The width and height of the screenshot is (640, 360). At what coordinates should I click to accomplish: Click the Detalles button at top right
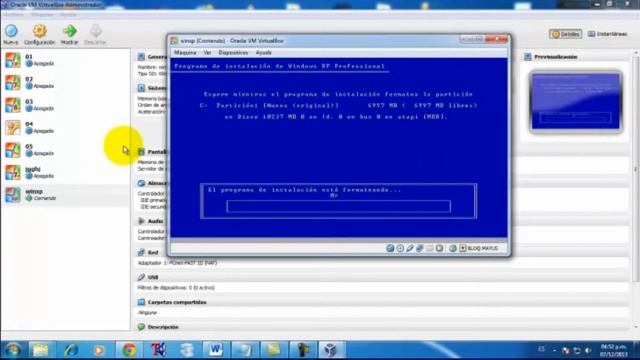565,34
